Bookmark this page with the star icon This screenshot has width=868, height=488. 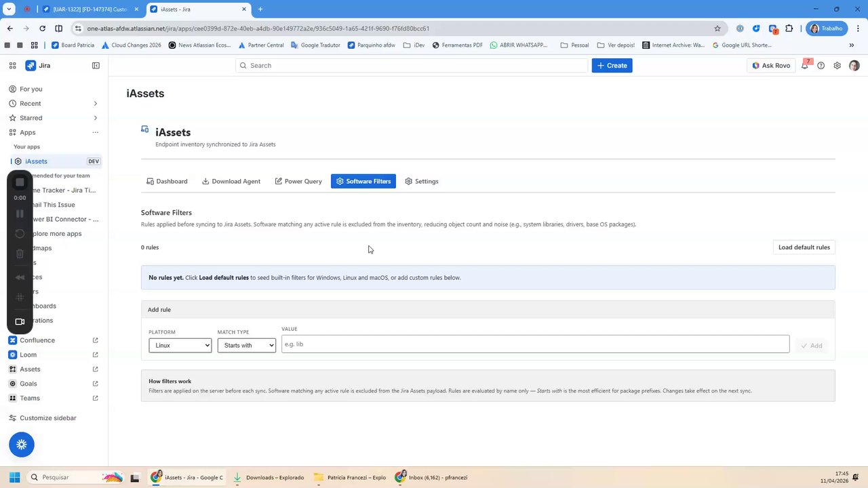[717, 28]
